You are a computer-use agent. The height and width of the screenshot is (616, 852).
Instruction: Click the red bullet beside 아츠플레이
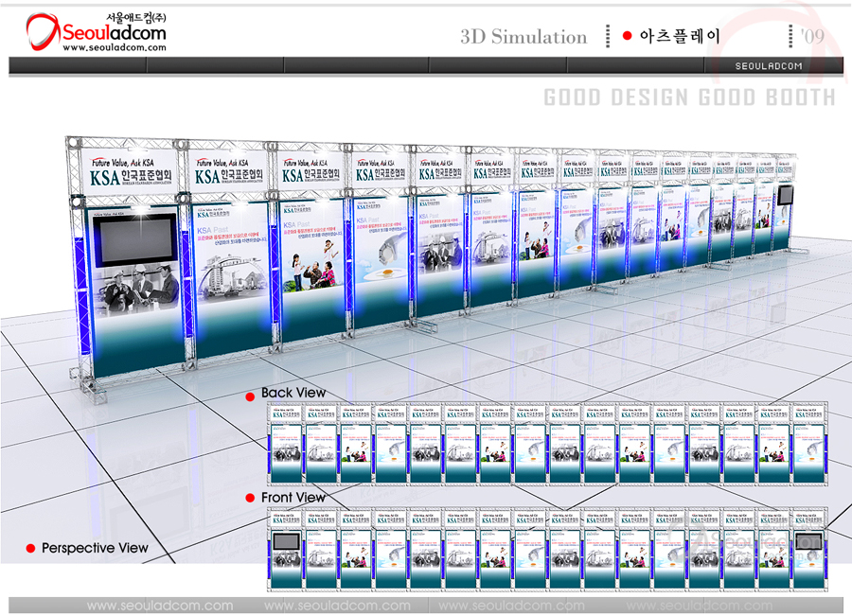[627, 36]
